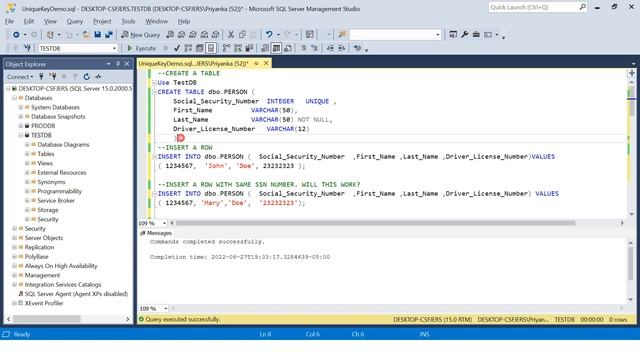The image size is (640, 360).
Task: Open the Tools menu
Action: point(128,21)
